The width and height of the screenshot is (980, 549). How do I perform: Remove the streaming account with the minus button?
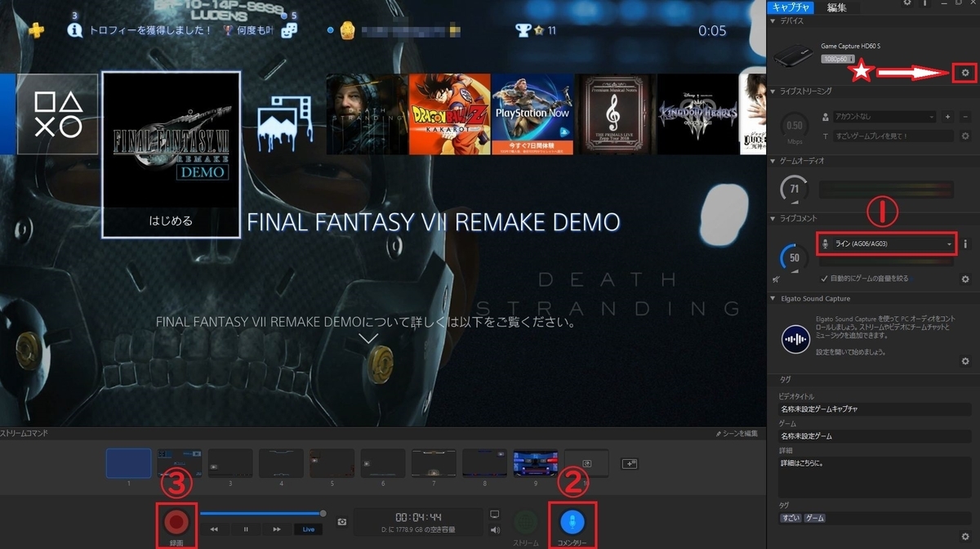(964, 118)
